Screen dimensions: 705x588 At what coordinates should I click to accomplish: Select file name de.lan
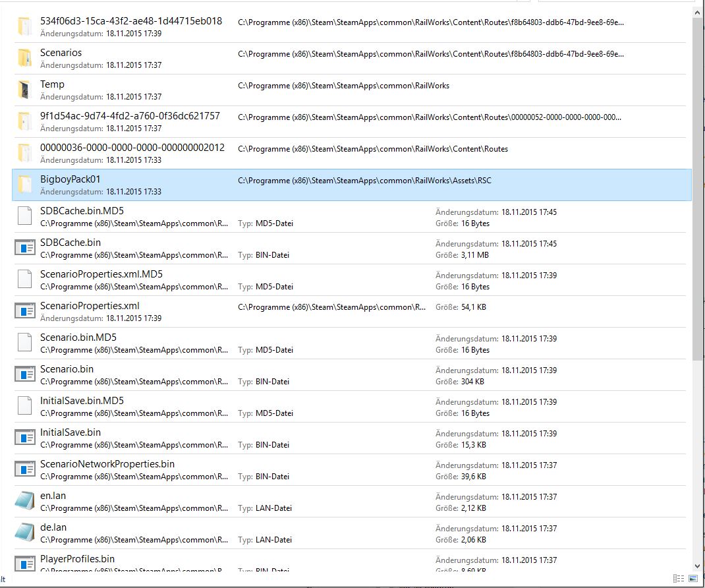click(x=53, y=527)
